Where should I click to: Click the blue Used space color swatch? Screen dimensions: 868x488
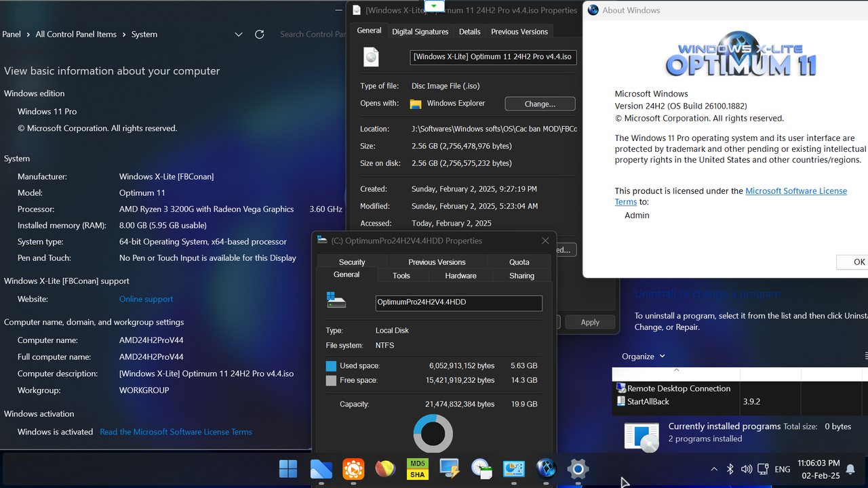(x=332, y=365)
